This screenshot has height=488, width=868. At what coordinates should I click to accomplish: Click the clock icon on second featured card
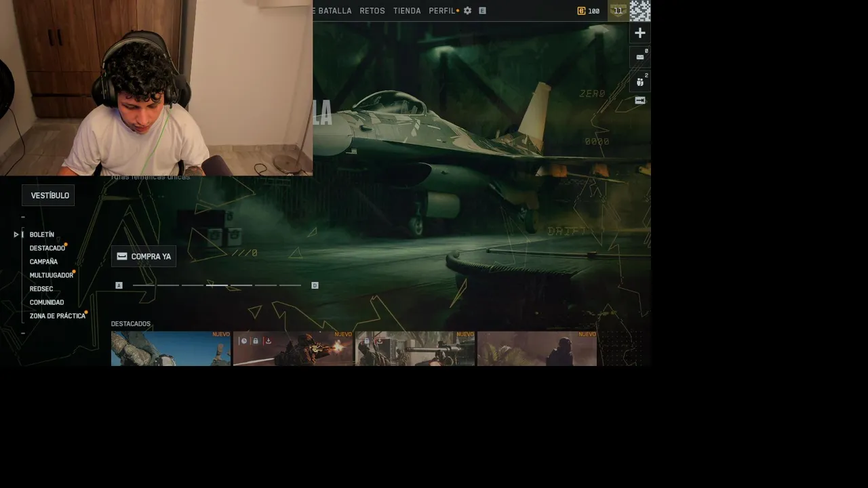[243, 341]
